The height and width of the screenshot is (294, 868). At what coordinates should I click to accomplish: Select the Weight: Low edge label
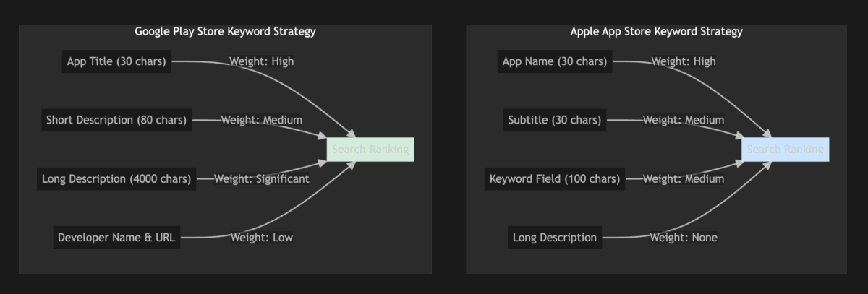(262, 237)
